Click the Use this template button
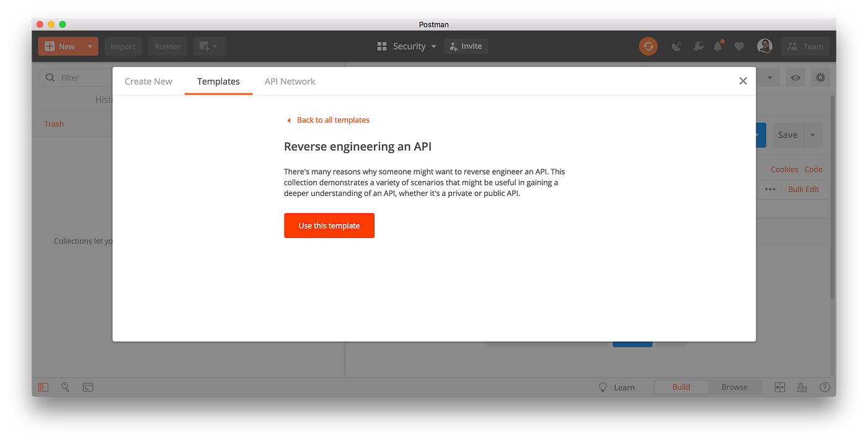Screen dimensions: 868x442 (329, 226)
